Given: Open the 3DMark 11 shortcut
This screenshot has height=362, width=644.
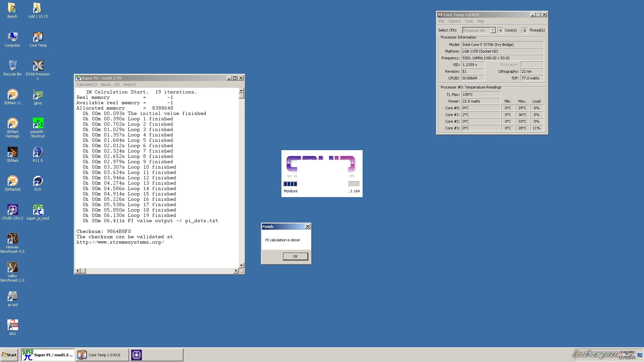Looking at the screenshot, I should point(12,97).
